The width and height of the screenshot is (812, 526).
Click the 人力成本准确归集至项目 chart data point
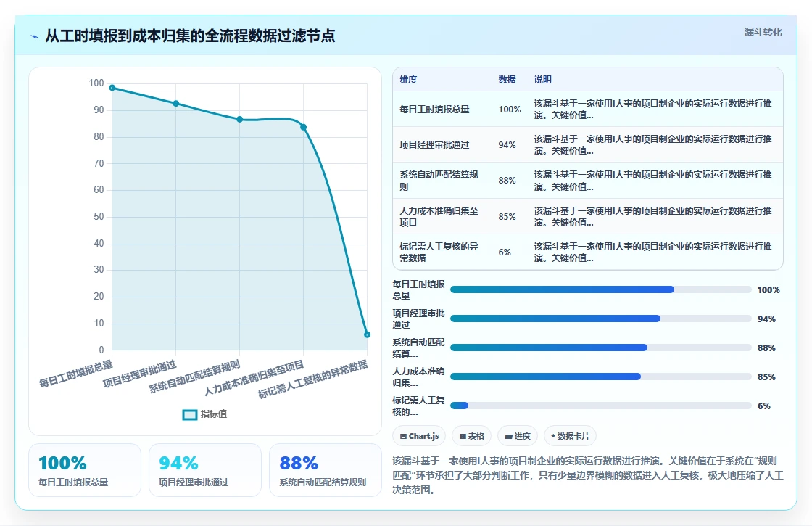(x=304, y=127)
